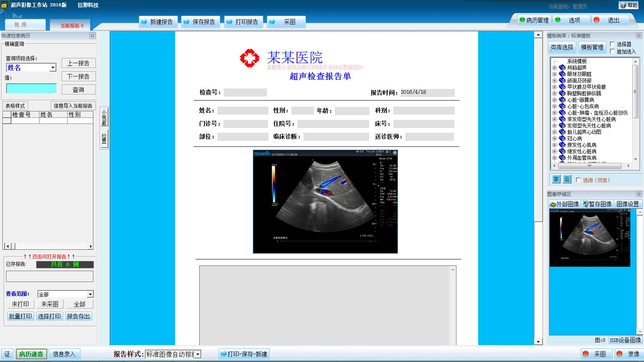The image size is (644, 362).
Task: Select ultrasound thumbnail in 图像存储区
Action: [590, 238]
